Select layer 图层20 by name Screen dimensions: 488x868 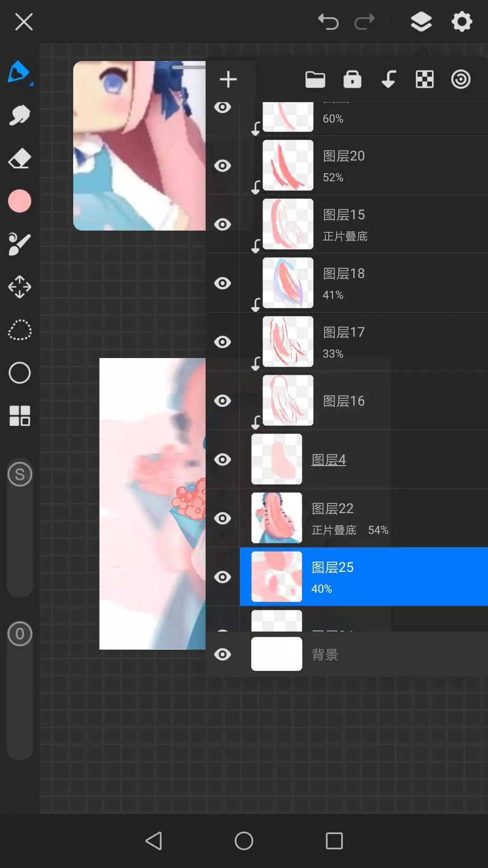point(344,156)
